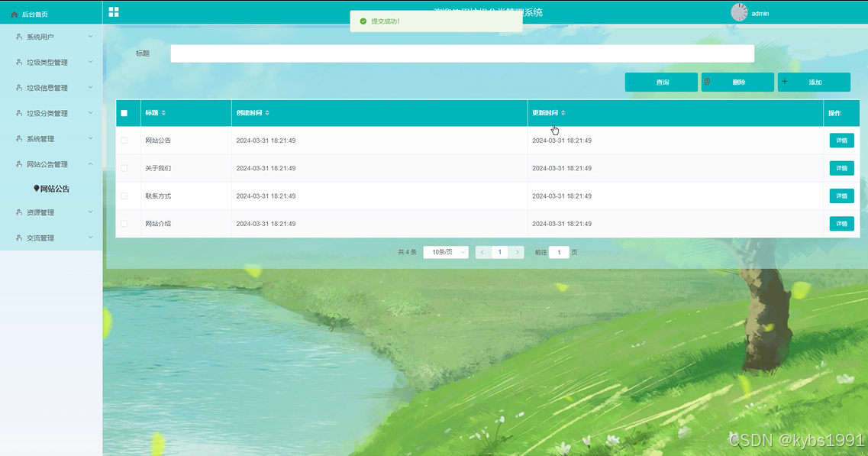Open 详情 for 网站公告 row
This screenshot has height=456, width=868.
[841, 141]
